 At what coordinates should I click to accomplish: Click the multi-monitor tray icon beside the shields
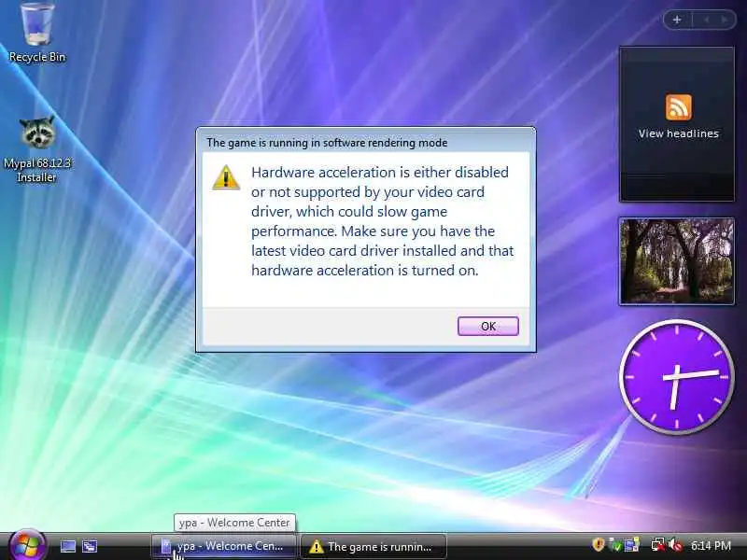click(x=632, y=545)
